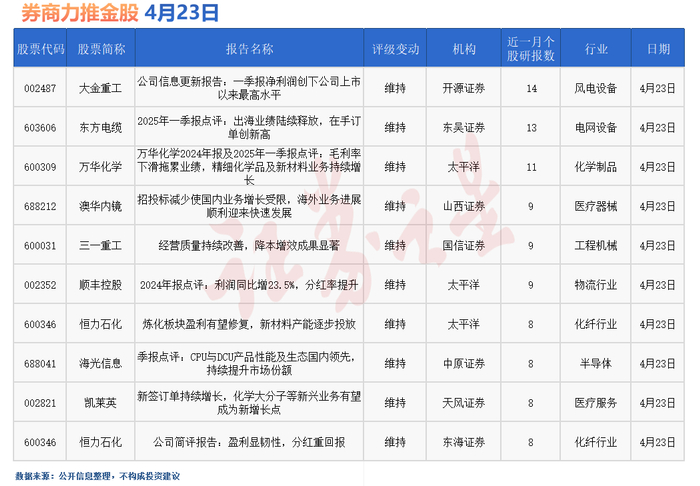Click the 日期 column header
The image size is (700, 486).
(x=658, y=49)
